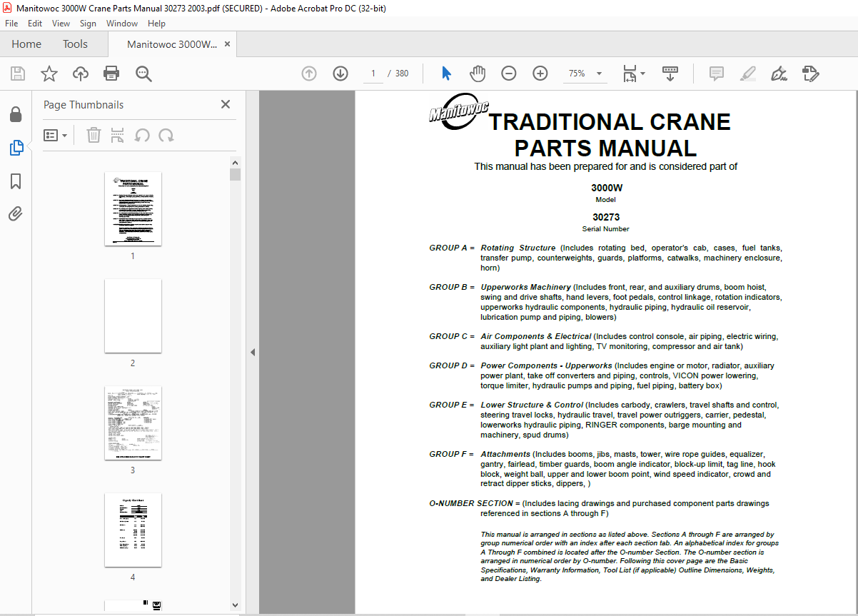Open the View menu
This screenshot has width=858, height=616.
tap(61, 23)
